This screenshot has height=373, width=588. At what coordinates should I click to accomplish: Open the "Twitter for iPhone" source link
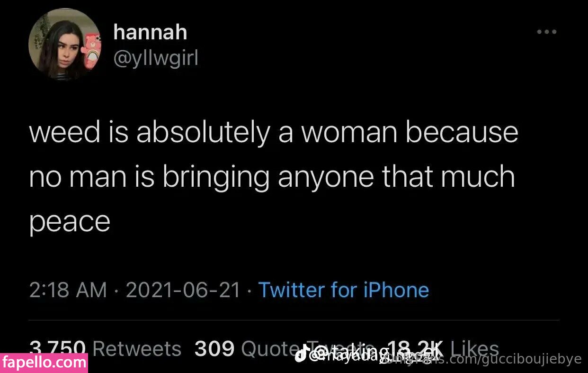[343, 290]
